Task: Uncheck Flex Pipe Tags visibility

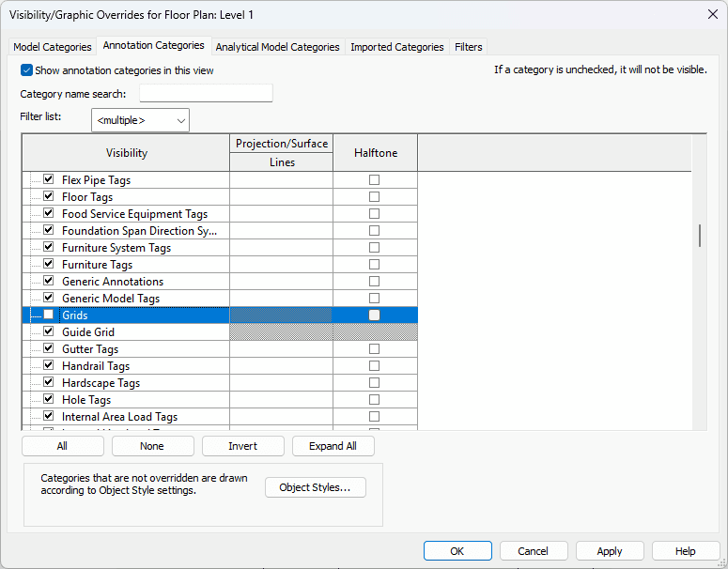Action: (x=49, y=179)
